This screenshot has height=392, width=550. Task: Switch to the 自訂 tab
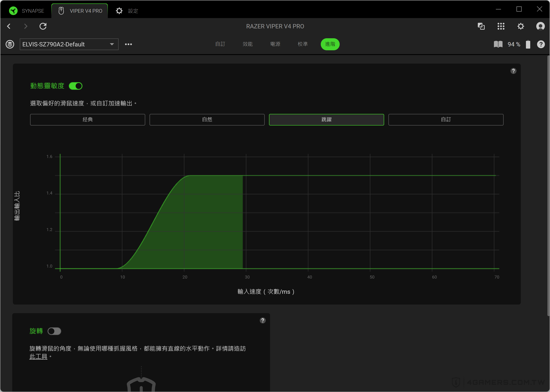(220, 44)
